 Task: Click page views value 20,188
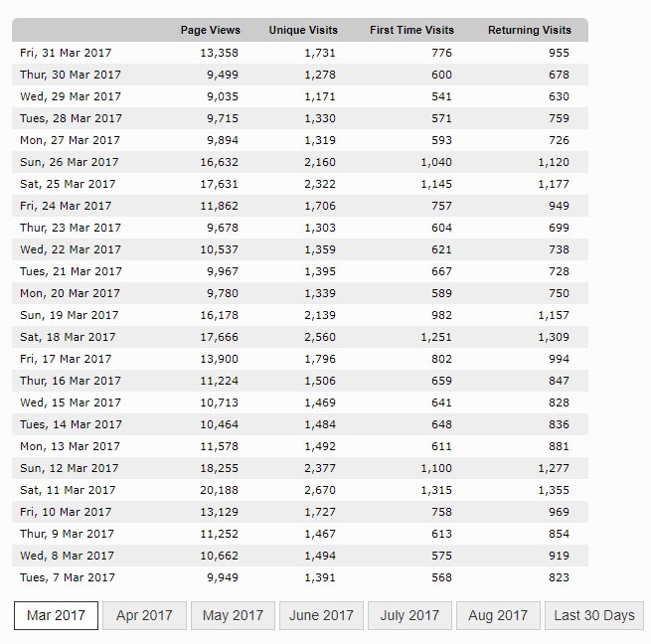(x=220, y=490)
